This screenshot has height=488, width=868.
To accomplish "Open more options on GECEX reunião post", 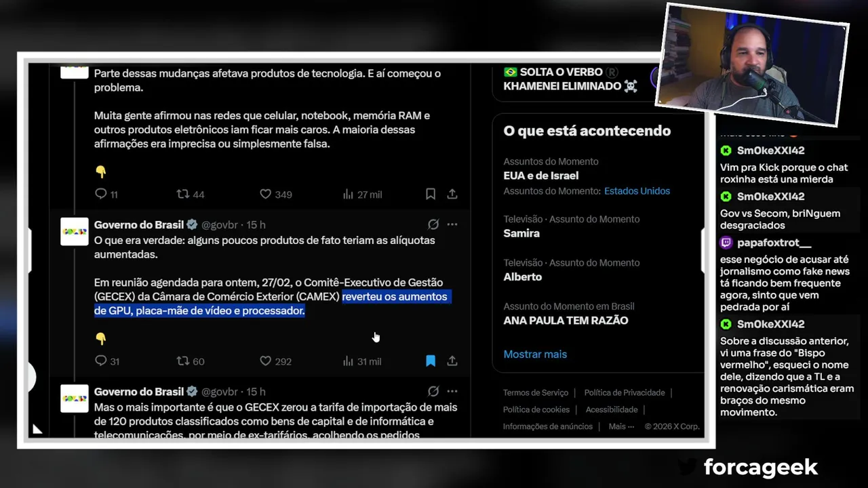I will tap(452, 224).
